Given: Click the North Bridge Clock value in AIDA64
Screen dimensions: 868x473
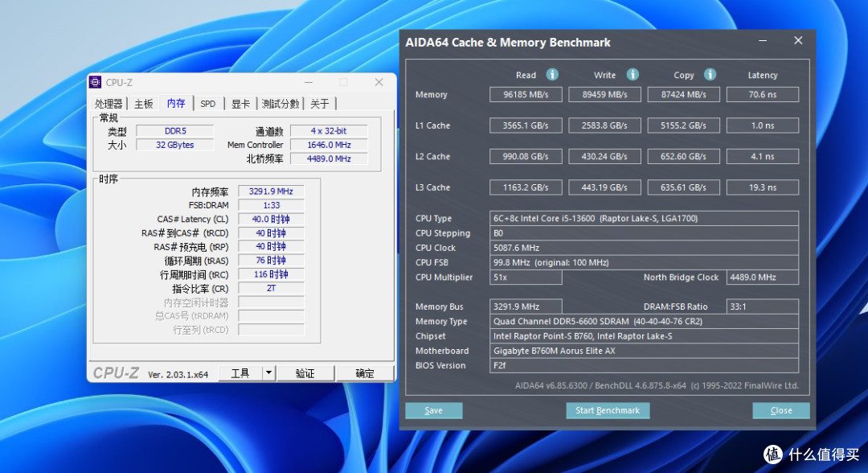Looking at the screenshot, I should (763, 278).
